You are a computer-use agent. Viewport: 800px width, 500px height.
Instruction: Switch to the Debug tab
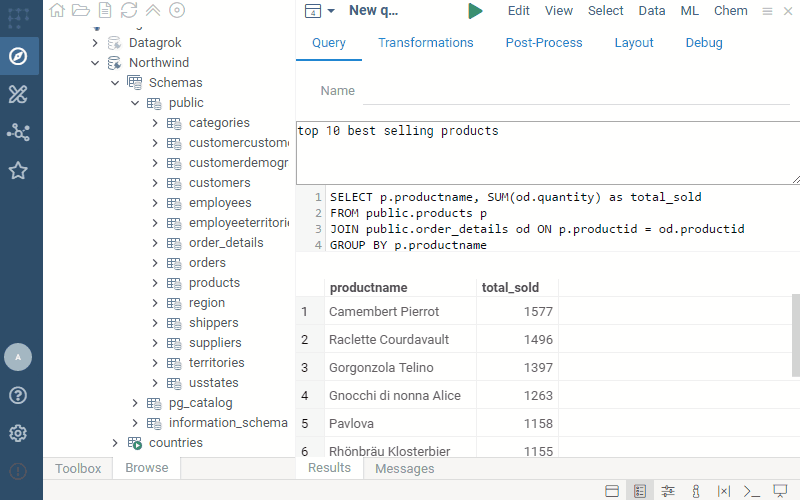tap(704, 43)
